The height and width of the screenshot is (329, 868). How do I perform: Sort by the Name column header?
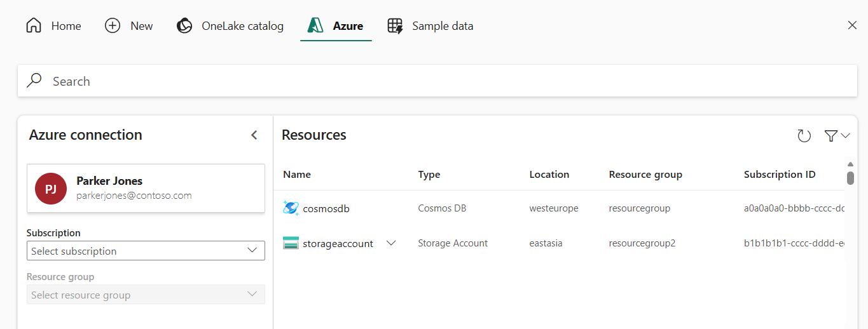(297, 175)
